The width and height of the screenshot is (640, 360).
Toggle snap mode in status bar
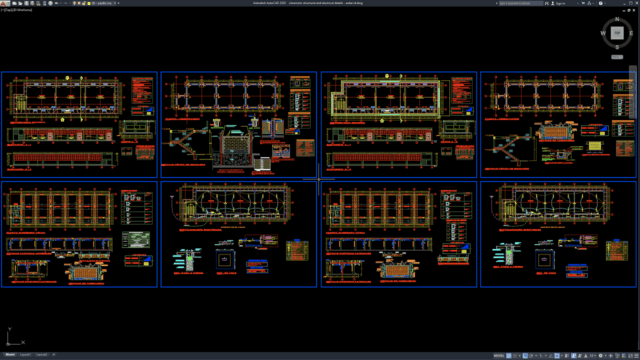[515, 356]
